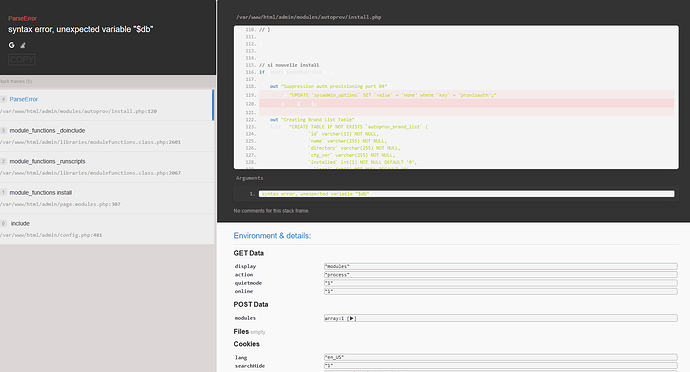Click the online value field
Viewport: 690px width, 372px height.
coord(501,291)
